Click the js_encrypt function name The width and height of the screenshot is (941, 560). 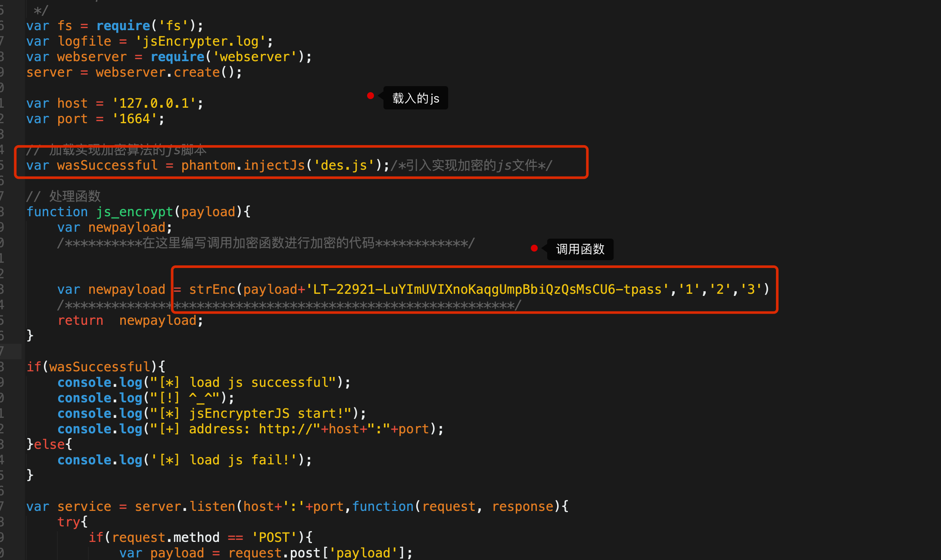point(134,212)
